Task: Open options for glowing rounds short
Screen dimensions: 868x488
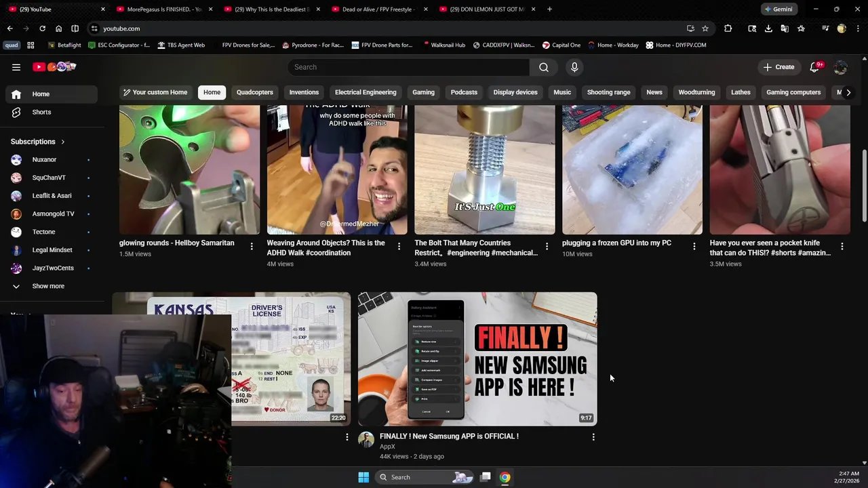Action: tap(252, 247)
